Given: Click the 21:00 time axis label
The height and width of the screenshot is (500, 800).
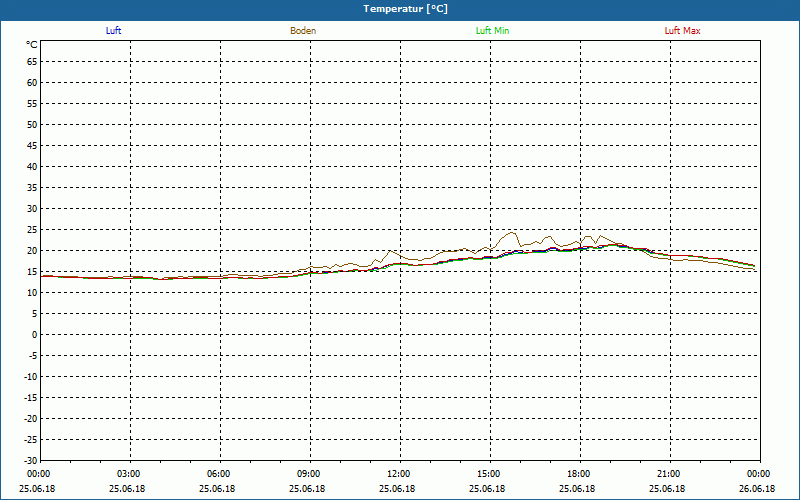Looking at the screenshot, I should pos(668,474).
